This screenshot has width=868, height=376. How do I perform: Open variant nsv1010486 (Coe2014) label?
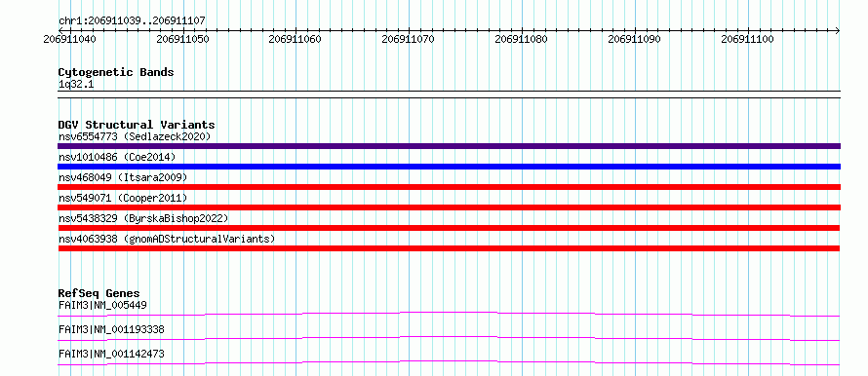point(117,157)
